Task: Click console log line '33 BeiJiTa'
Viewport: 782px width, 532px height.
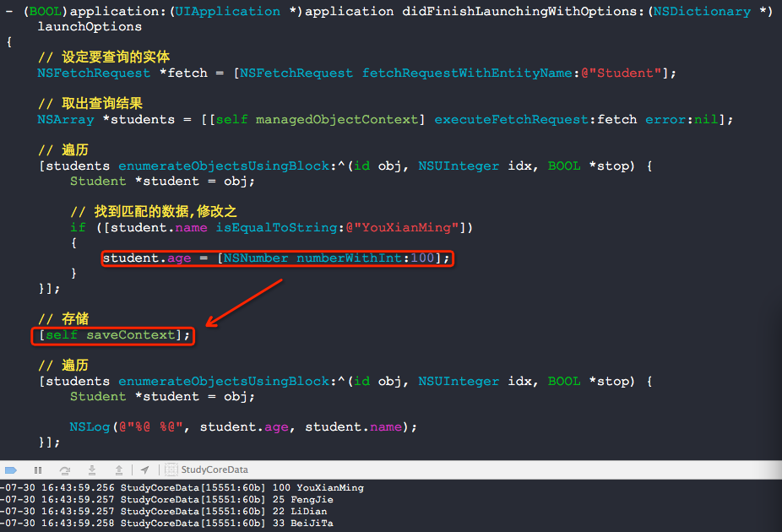Action: [302, 524]
